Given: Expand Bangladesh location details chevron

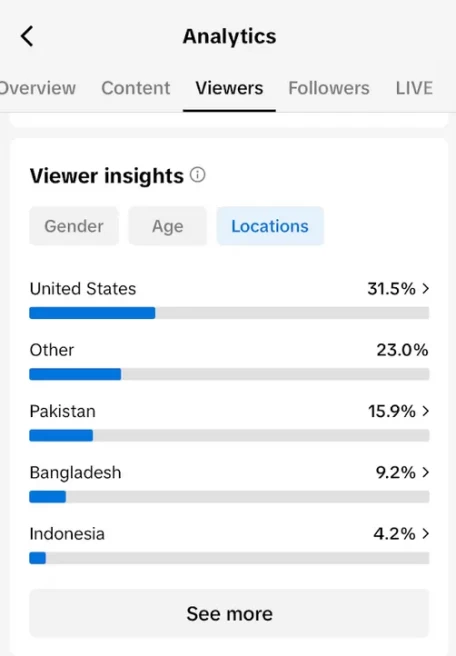Looking at the screenshot, I should (x=425, y=472).
